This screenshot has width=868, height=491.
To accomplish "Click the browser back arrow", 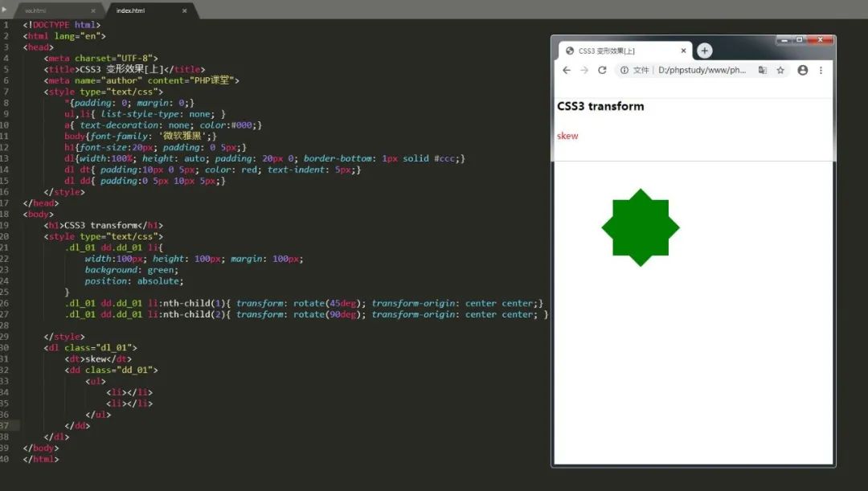I will click(x=567, y=71).
